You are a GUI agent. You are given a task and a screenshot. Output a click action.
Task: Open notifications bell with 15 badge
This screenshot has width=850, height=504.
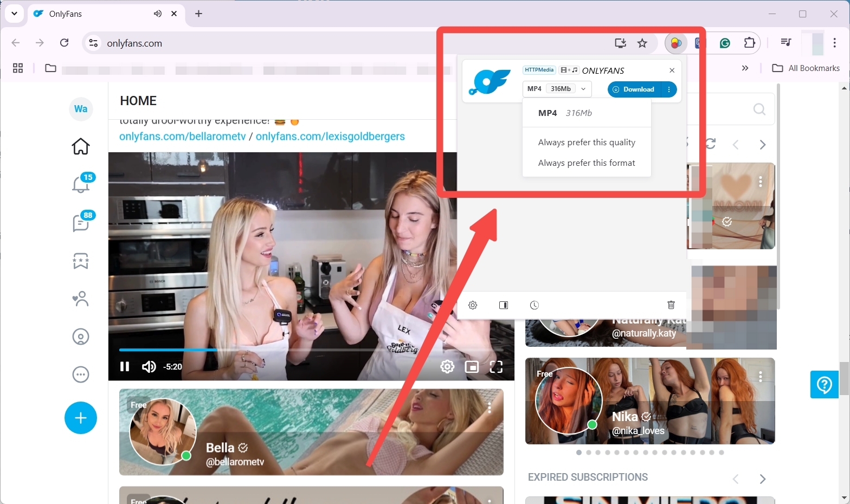pos(81,184)
